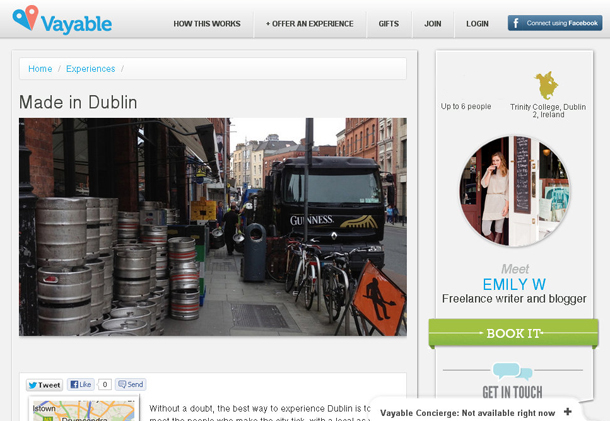Click the green Book It button
The width and height of the screenshot is (610, 421).
[x=514, y=333]
